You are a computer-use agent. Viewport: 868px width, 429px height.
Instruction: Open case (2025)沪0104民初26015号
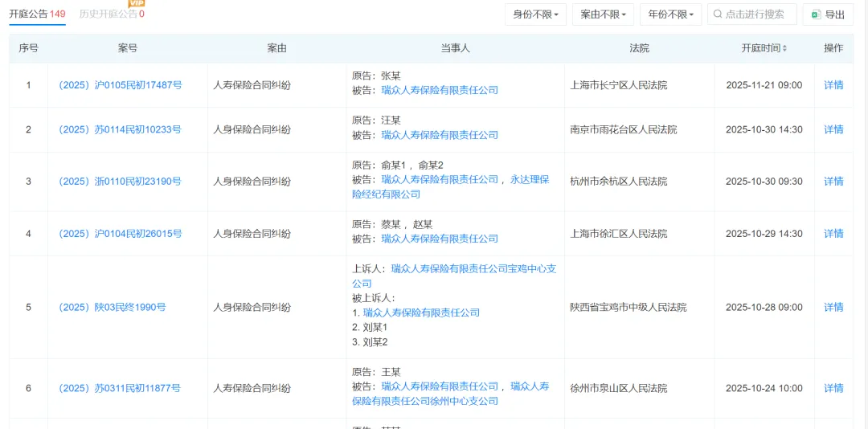[x=120, y=234]
